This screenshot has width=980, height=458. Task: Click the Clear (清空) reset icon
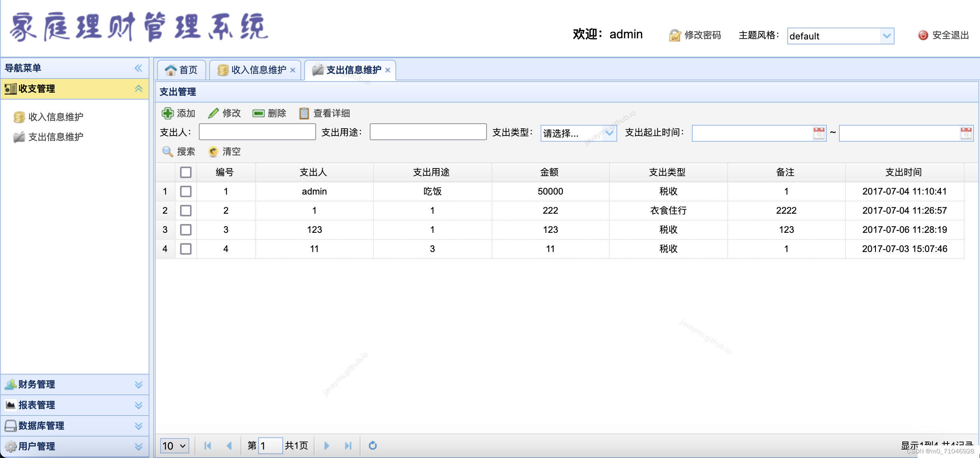click(213, 152)
